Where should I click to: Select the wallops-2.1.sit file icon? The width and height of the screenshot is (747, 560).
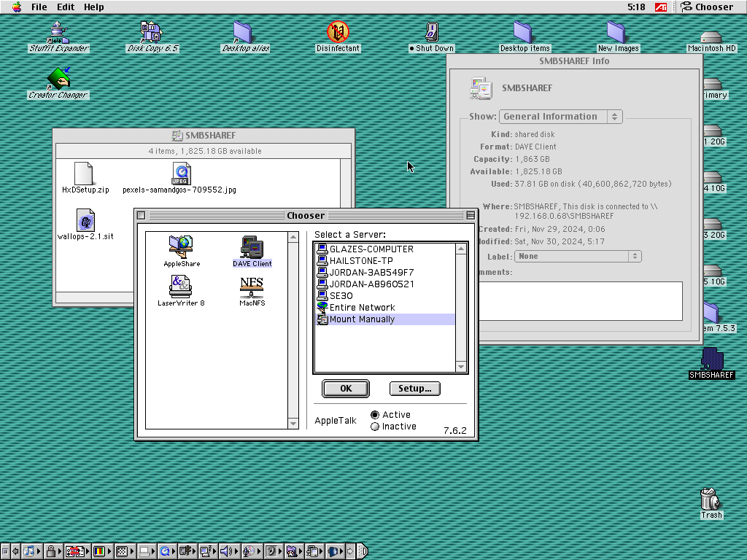pyautogui.click(x=85, y=225)
